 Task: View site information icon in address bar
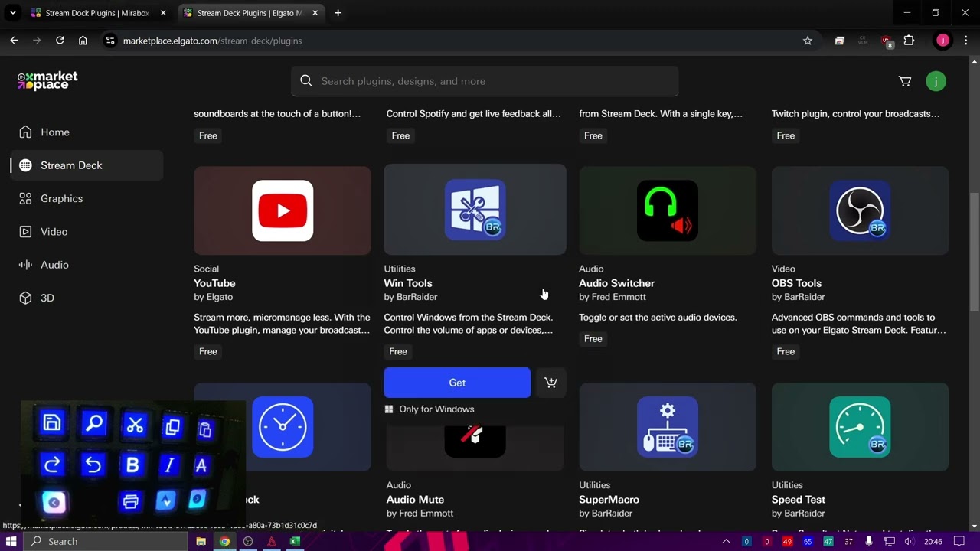[110, 41]
